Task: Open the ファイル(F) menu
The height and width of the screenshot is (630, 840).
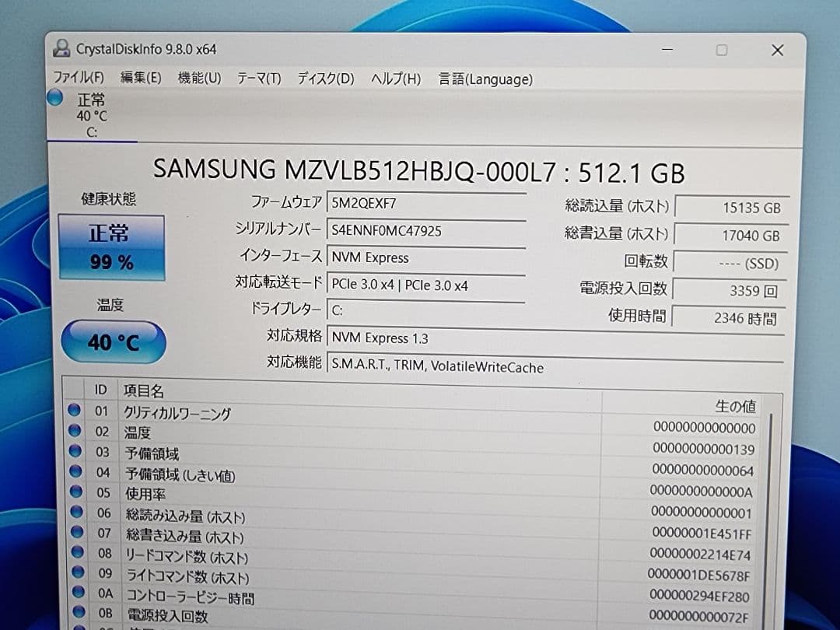Action: coord(79,77)
